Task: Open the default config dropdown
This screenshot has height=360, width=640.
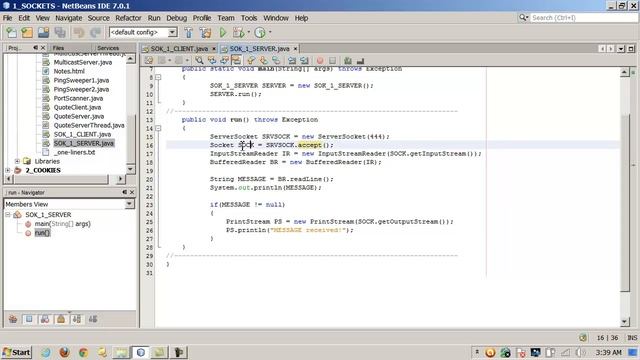Action: click(173, 32)
